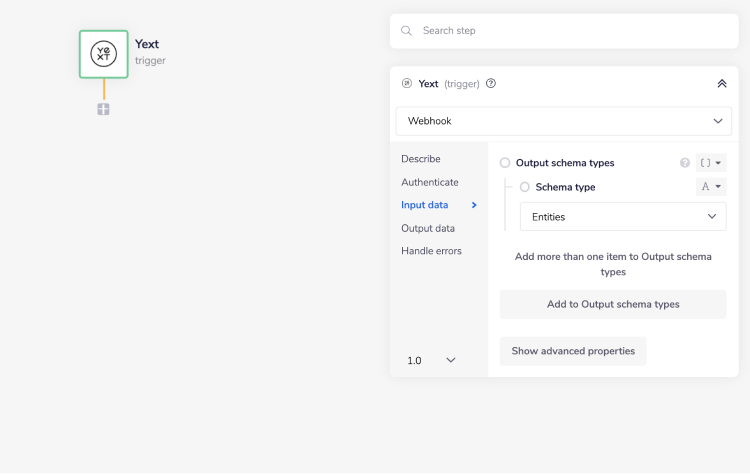Open the Authenticate tab
Viewport: 750px width, 474px height.
430,182
